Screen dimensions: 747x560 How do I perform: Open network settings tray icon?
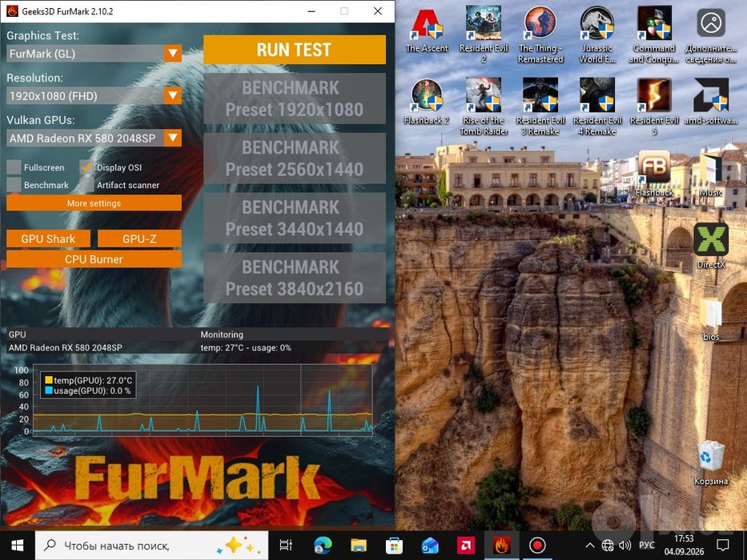click(x=608, y=546)
